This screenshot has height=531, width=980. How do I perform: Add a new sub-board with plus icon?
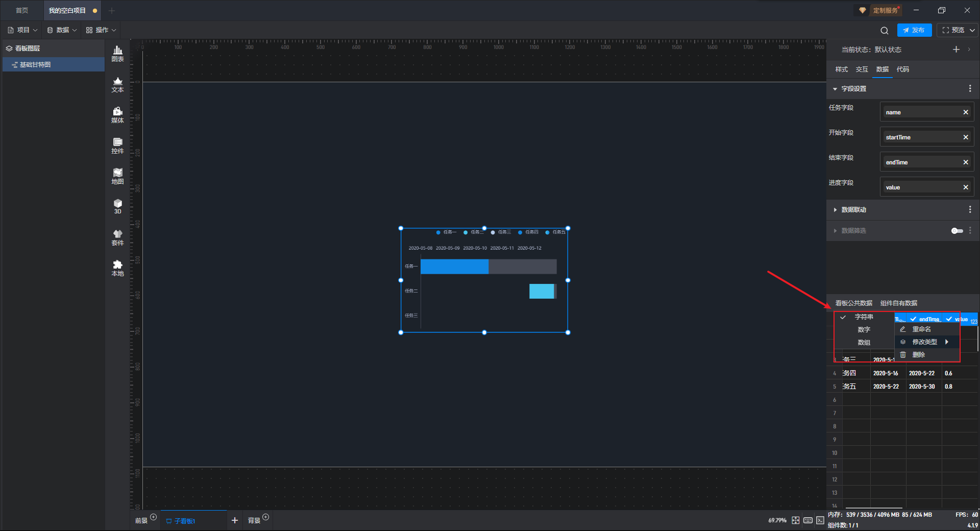[x=235, y=520]
